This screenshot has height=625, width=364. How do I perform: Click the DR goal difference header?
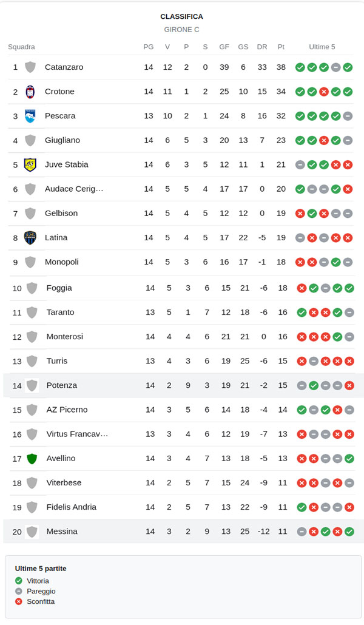[x=262, y=47]
